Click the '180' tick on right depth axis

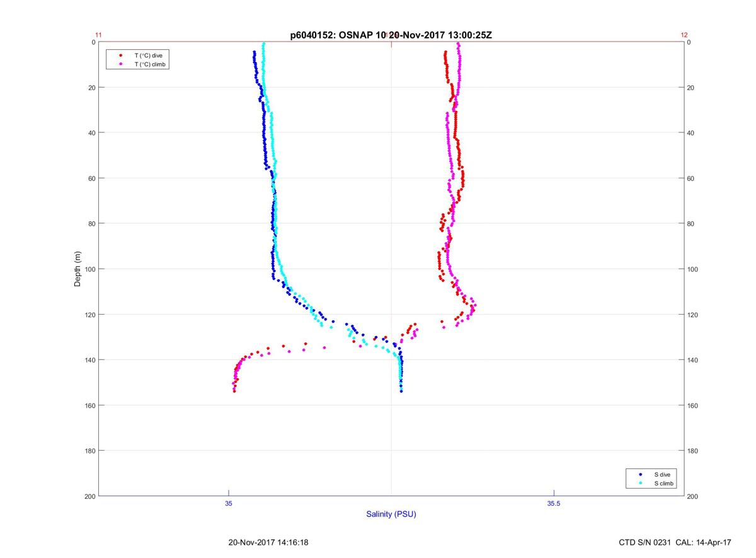(692, 451)
